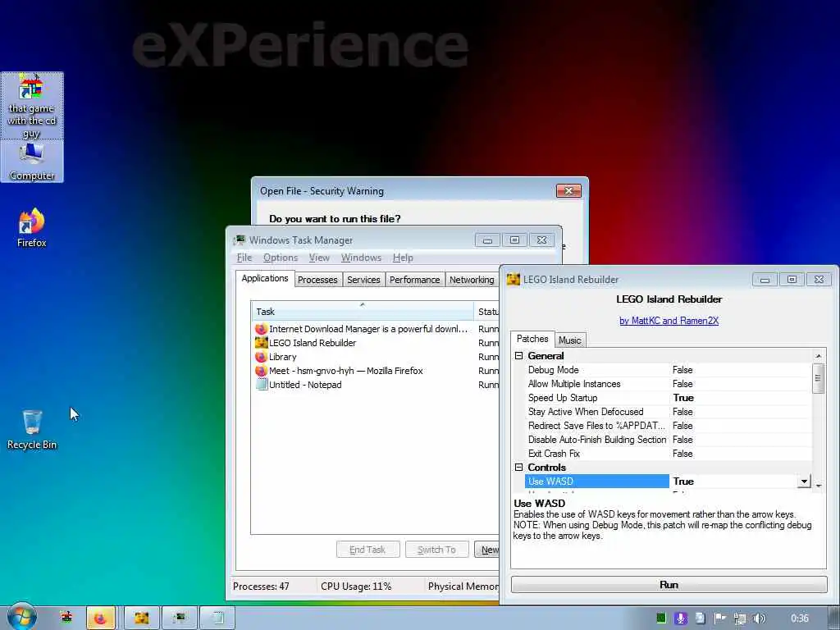
Task: Click the New Task button
Action: 487,550
